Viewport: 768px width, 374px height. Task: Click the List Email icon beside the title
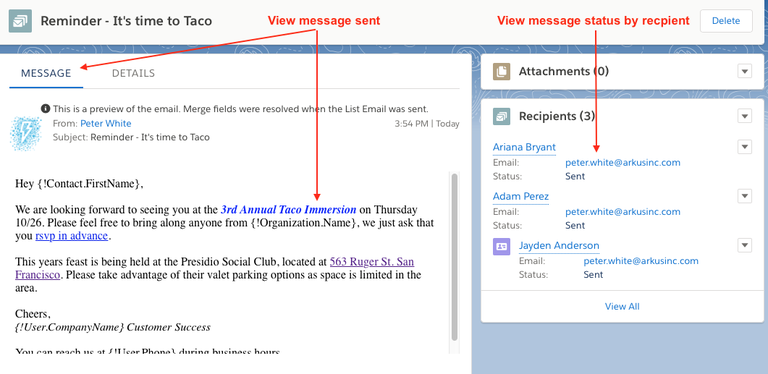tap(20, 21)
